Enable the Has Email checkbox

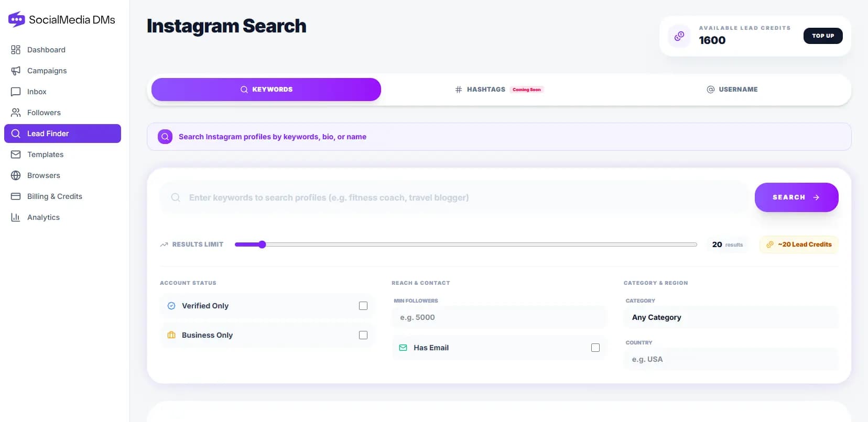pos(595,348)
